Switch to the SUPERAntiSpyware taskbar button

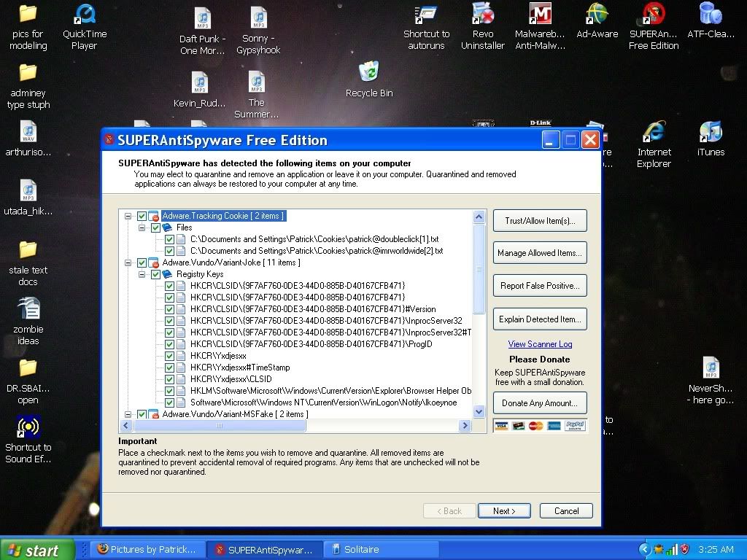tap(264, 550)
